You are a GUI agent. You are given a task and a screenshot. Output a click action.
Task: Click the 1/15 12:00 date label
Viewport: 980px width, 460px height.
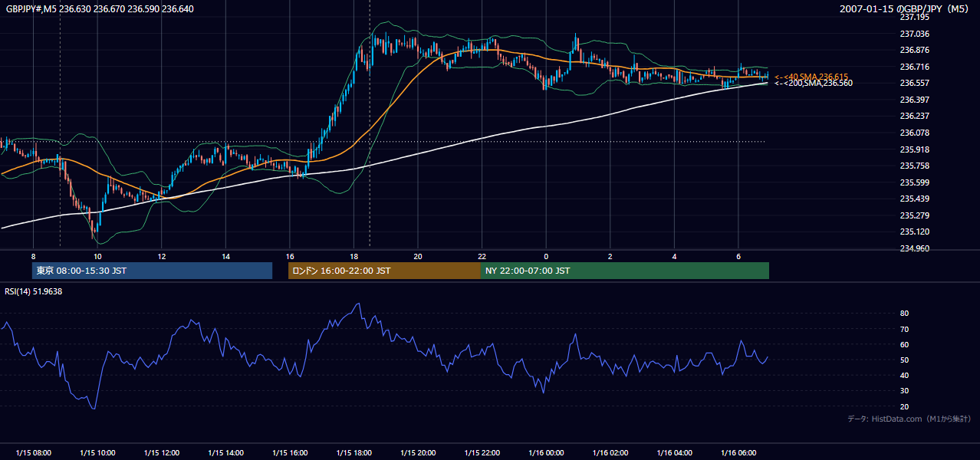point(161,453)
